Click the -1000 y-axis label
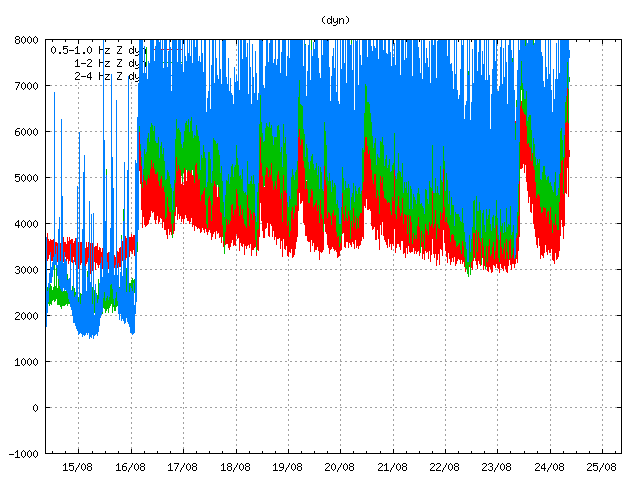 23,454
